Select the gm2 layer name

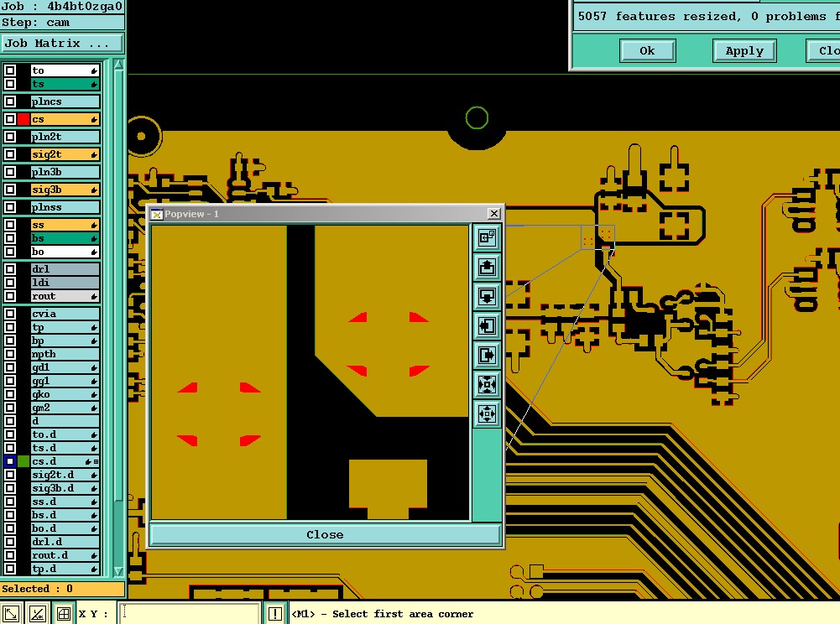(65, 408)
